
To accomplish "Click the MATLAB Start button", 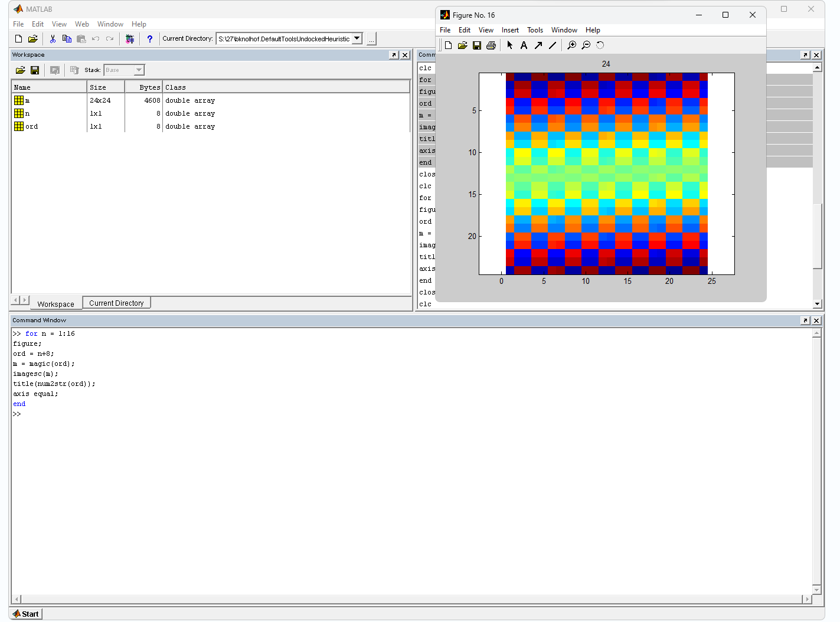I will click(x=26, y=614).
